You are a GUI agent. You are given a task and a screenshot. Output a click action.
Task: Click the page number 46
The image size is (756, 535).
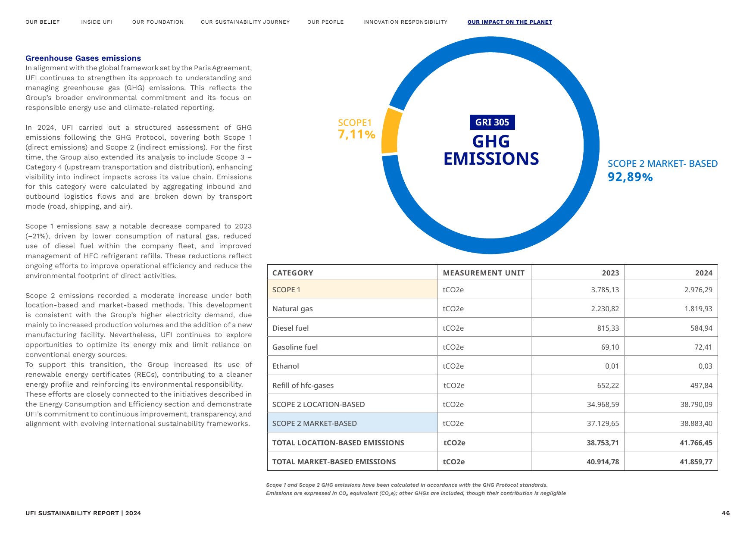tap(726, 513)
